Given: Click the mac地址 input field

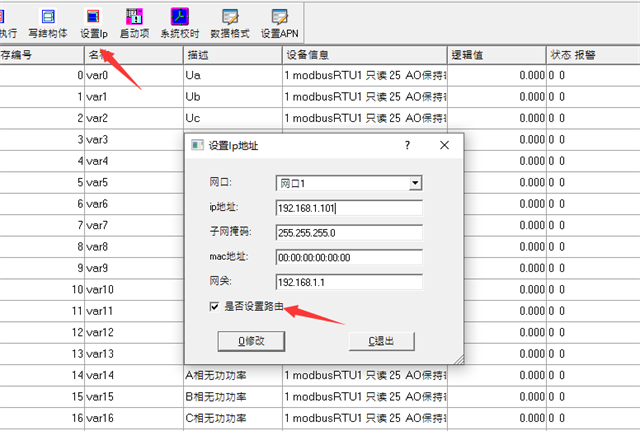Looking at the screenshot, I should click(x=349, y=258).
